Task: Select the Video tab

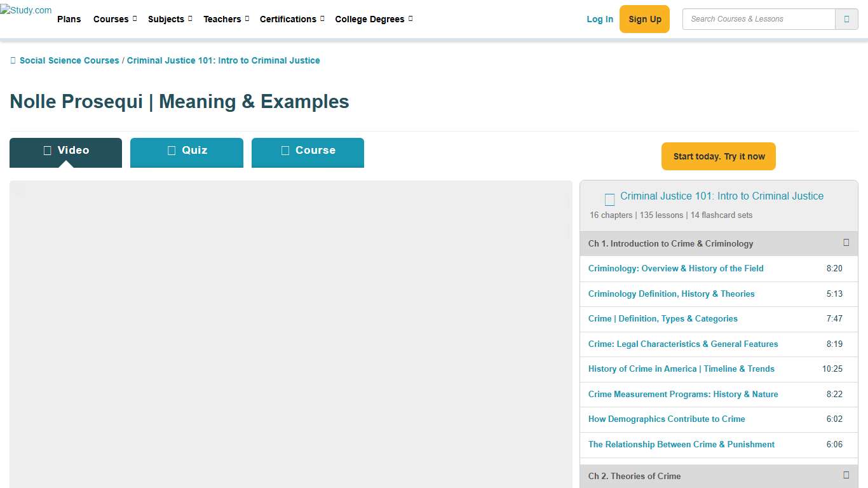Action: 65,151
